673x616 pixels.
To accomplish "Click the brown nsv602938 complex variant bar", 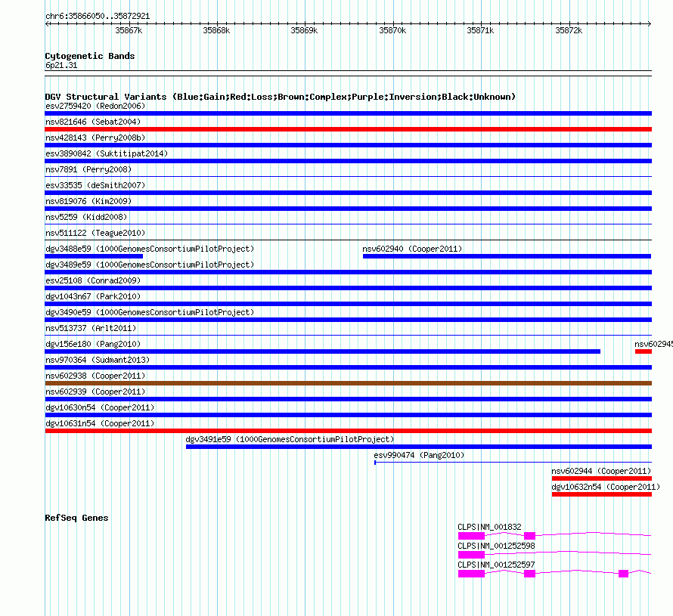I will [348, 383].
